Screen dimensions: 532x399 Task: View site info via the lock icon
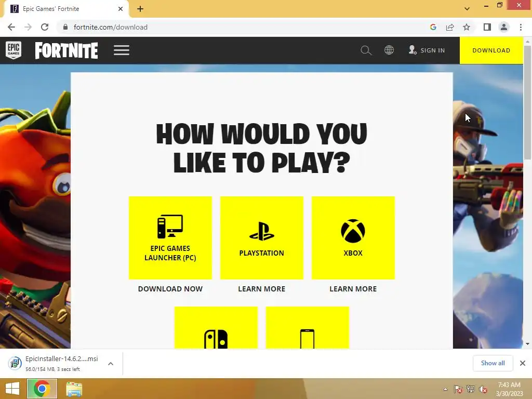(65, 27)
